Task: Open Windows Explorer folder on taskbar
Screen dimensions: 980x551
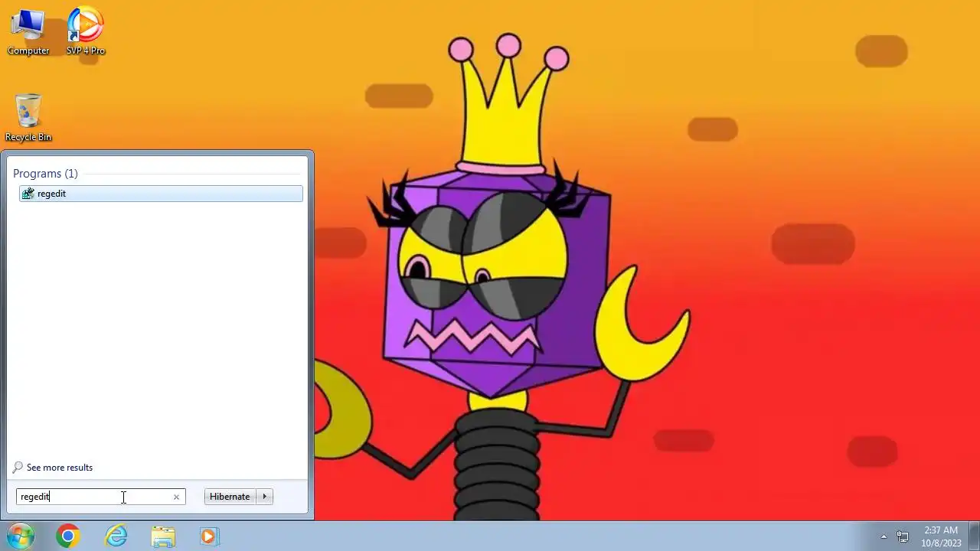Action: pyautogui.click(x=163, y=536)
